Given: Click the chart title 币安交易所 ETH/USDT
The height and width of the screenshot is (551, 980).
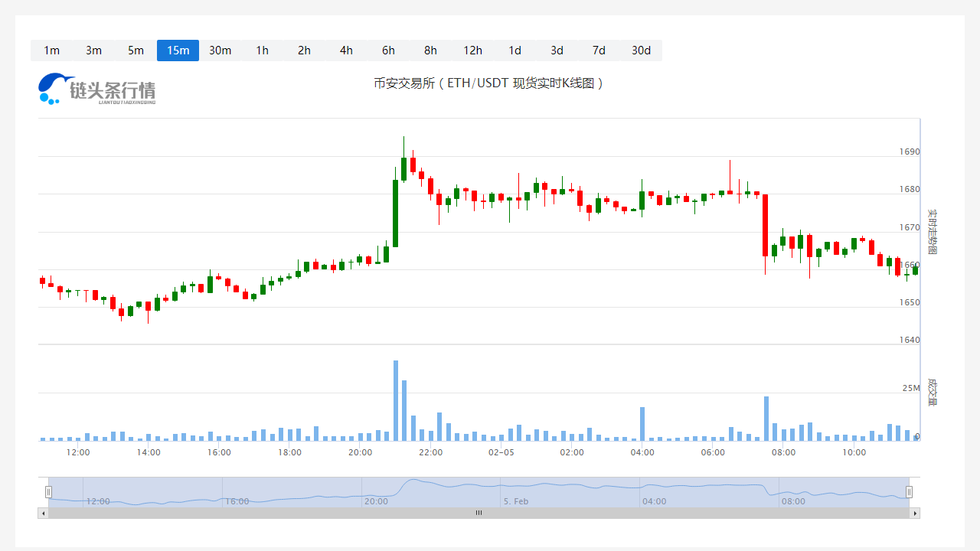Looking at the screenshot, I should [x=488, y=83].
